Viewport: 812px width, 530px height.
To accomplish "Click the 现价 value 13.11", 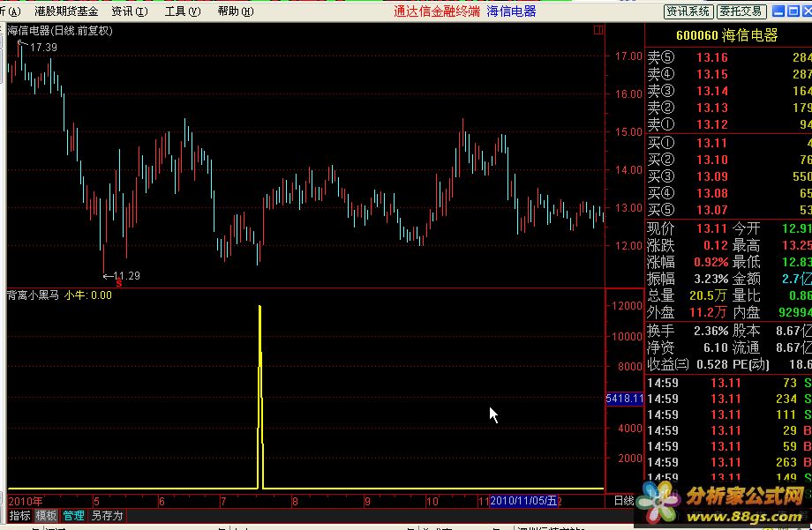I will (x=712, y=228).
